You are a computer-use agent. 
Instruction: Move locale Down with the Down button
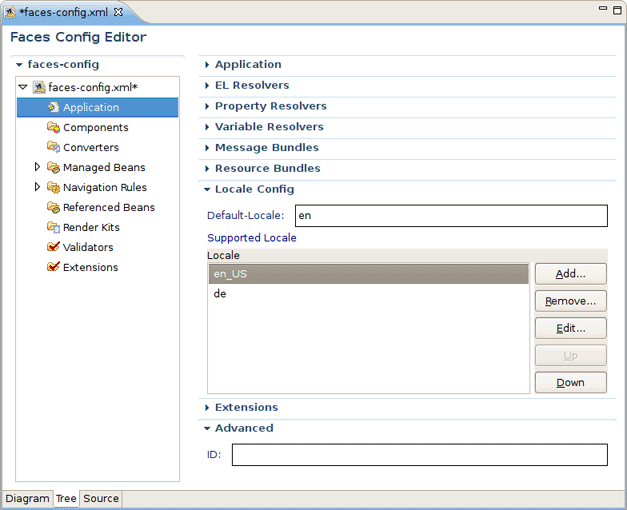pyautogui.click(x=571, y=383)
